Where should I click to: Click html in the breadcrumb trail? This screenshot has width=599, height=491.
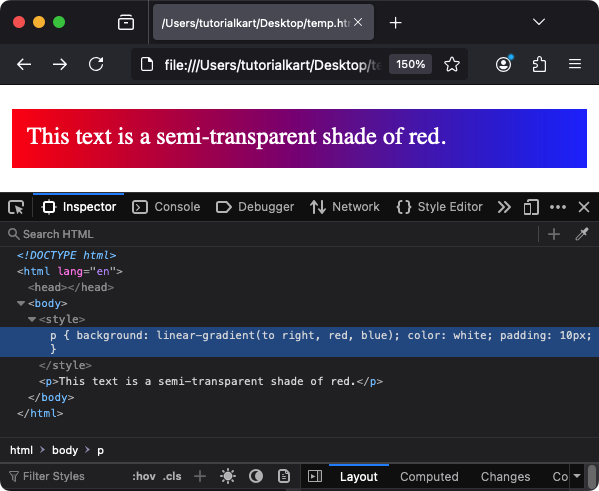click(x=21, y=450)
